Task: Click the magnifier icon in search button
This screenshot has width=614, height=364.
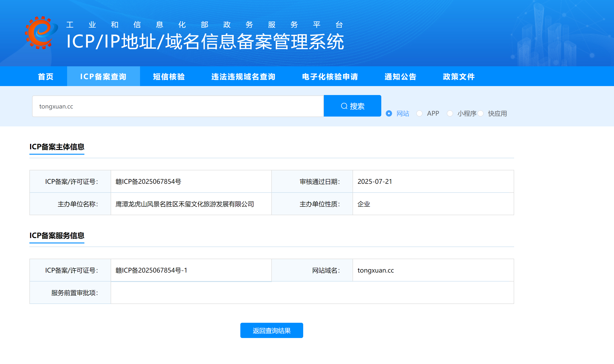Action: coord(344,106)
